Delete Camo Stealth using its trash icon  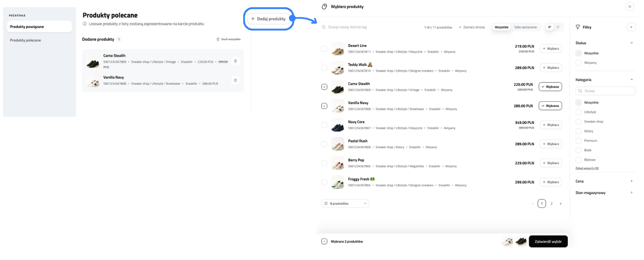point(236,61)
